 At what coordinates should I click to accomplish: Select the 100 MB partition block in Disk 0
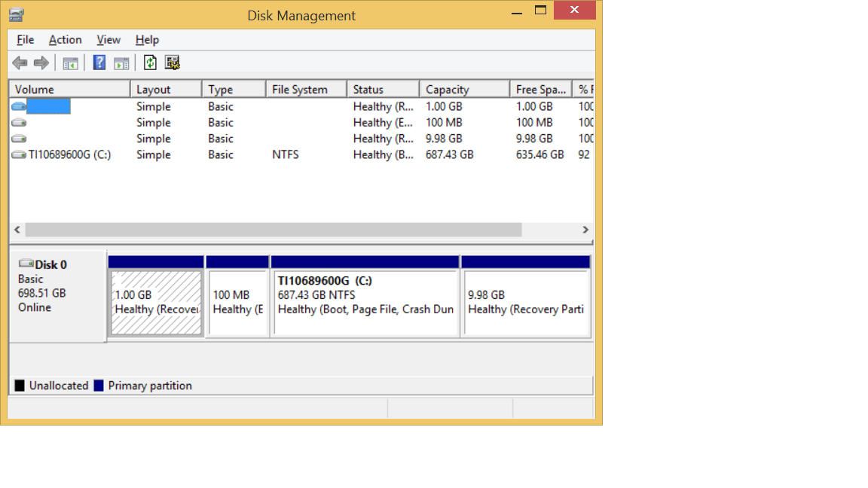[x=237, y=302]
